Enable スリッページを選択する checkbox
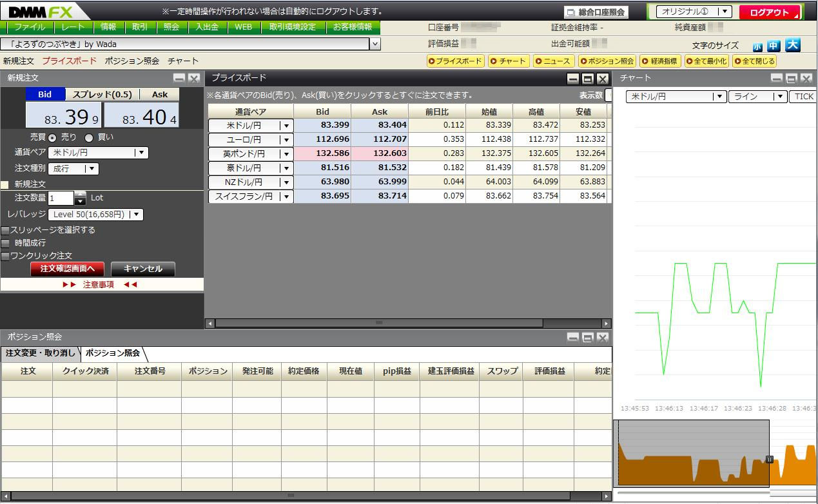The image size is (818, 504). [5, 230]
